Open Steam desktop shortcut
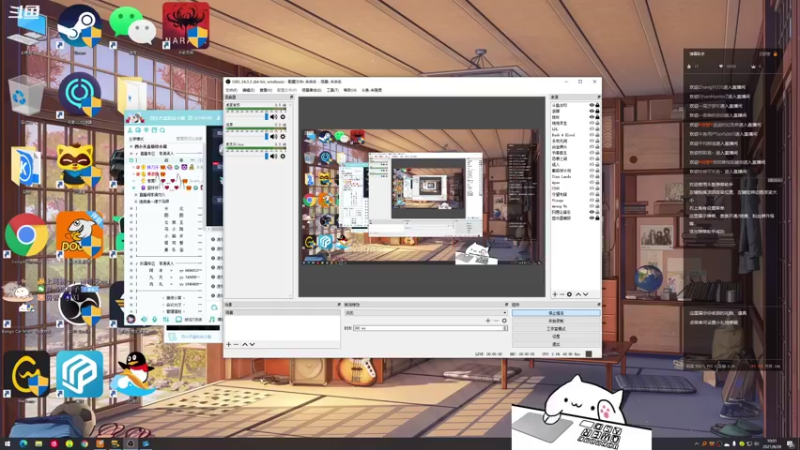The width and height of the screenshot is (800, 450). point(80,27)
